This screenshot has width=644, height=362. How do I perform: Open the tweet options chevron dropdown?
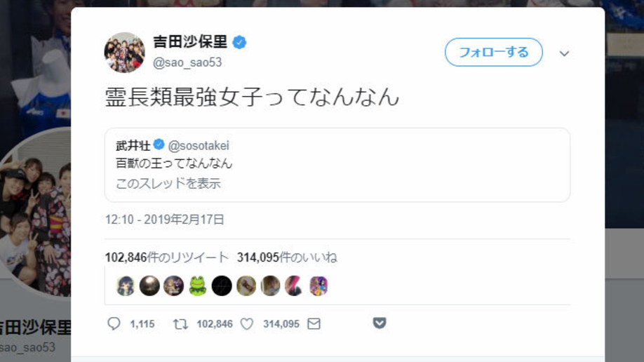pos(564,53)
